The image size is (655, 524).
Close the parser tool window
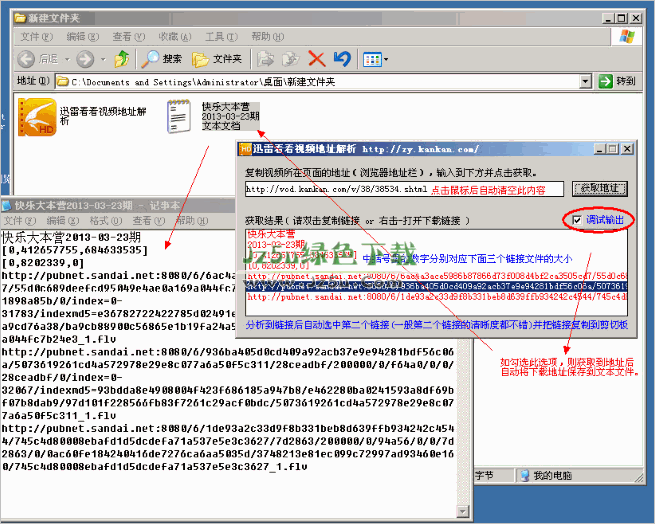pos(627,149)
